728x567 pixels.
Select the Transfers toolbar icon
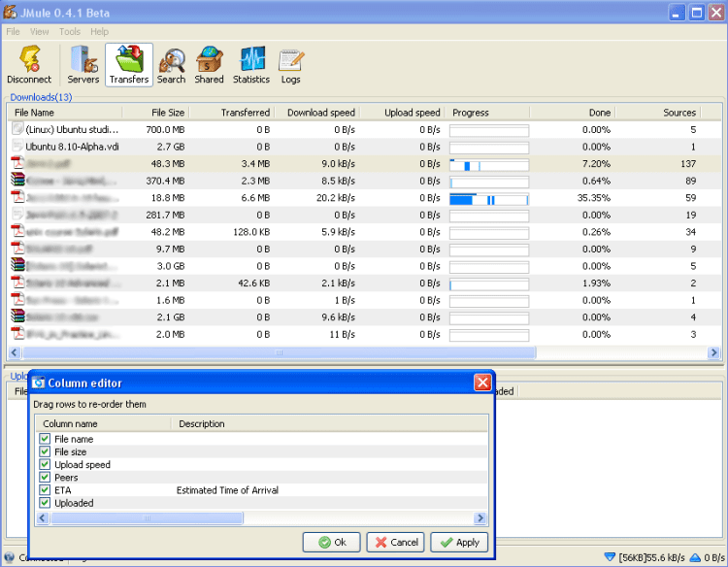pyautogui.click(x=128, y=65)
